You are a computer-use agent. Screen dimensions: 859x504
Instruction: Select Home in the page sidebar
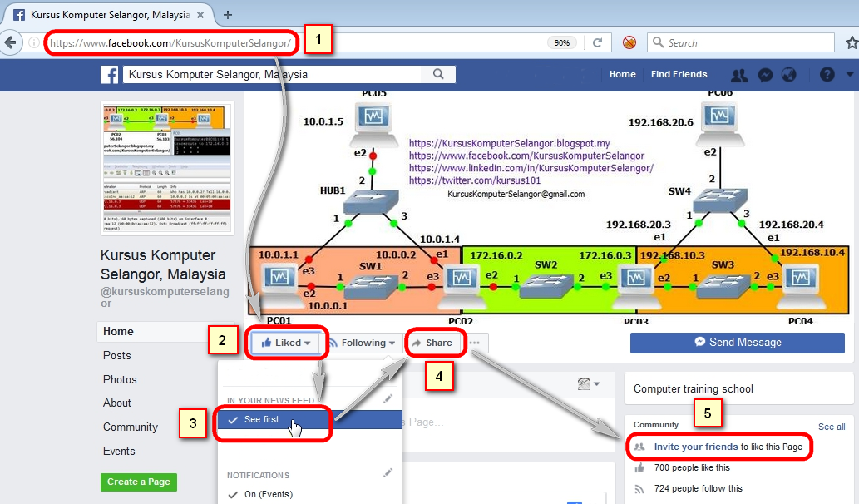click(x=118, y=332)
